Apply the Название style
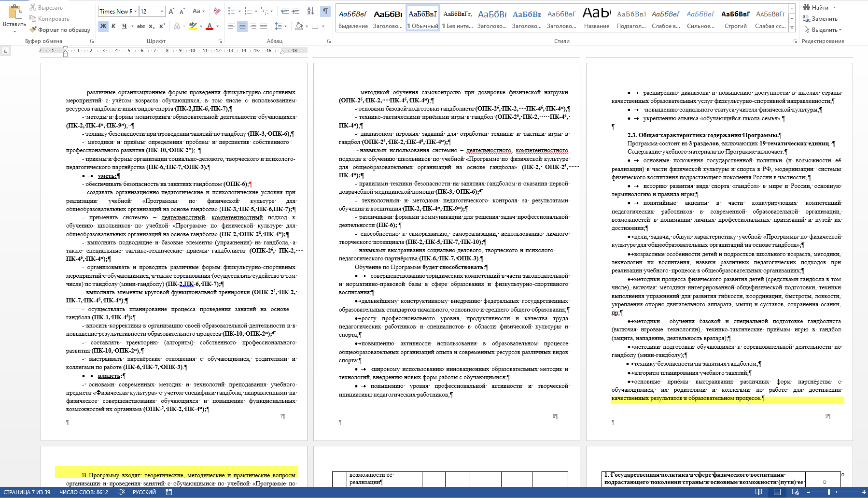 click(x=597, y=18)
